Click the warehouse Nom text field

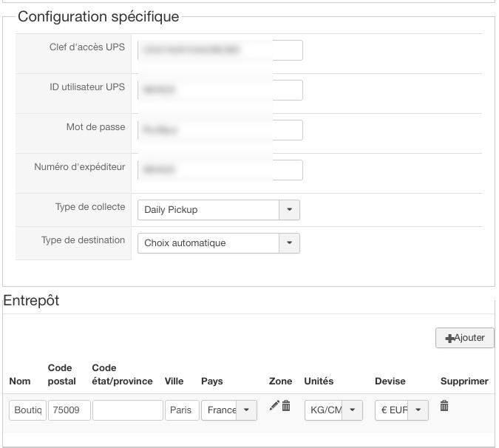28,410
